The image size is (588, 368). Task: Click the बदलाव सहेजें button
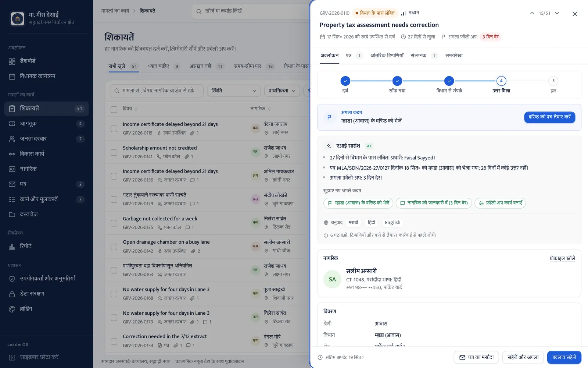click(564, 357)
